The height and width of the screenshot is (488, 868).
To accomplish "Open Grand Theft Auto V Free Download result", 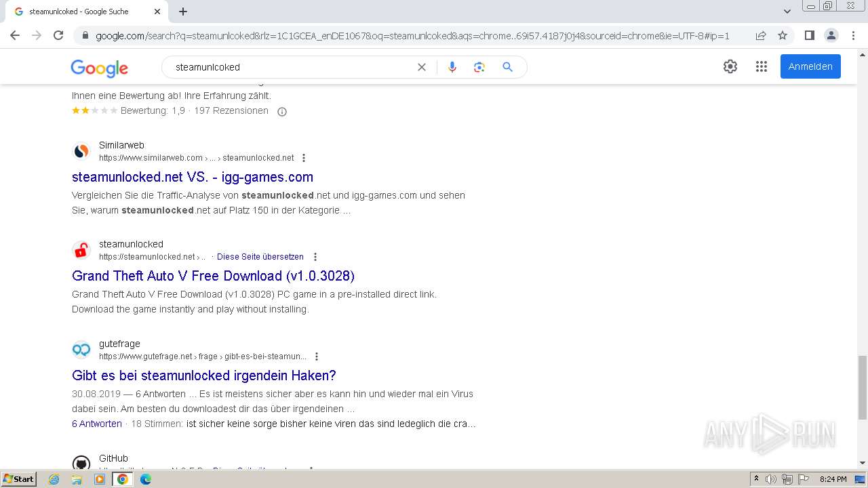I will pos(213,276).
